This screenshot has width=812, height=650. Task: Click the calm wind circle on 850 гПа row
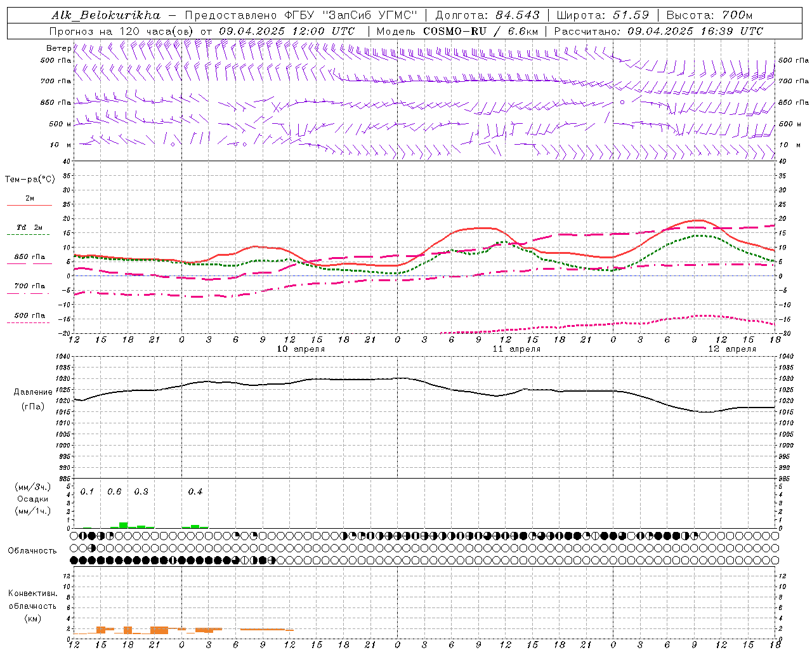[x=622, y=102]
